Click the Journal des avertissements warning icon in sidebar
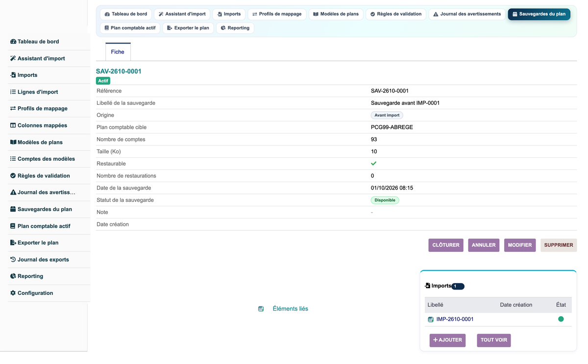This screenshot has width=588, height=364. point(13,192)
